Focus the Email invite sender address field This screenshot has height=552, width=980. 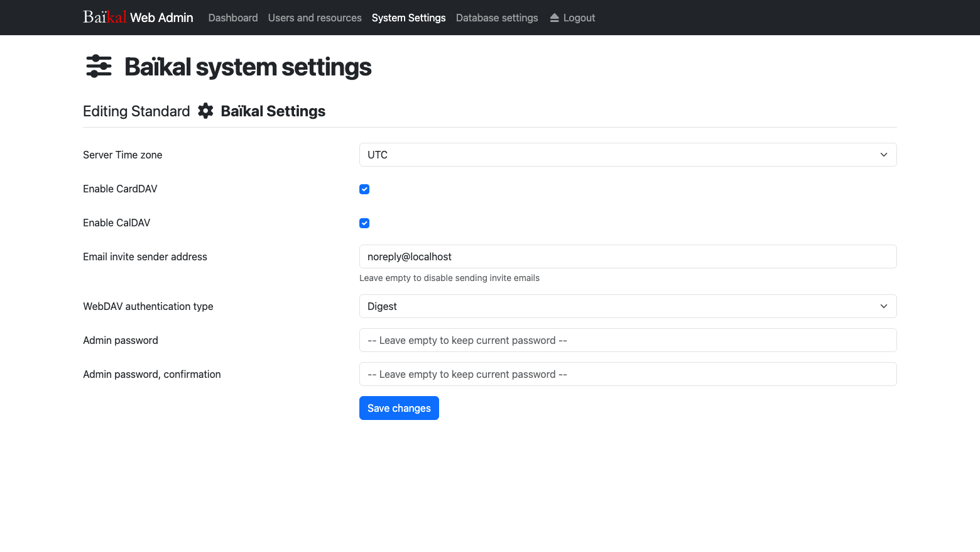628,257
